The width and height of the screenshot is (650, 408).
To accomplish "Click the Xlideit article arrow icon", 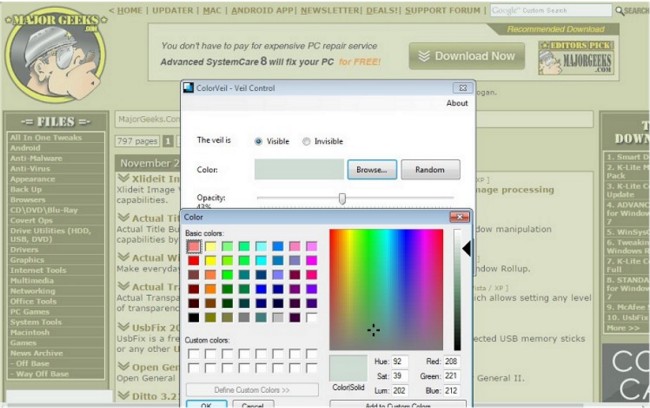I will coord(124,178).
